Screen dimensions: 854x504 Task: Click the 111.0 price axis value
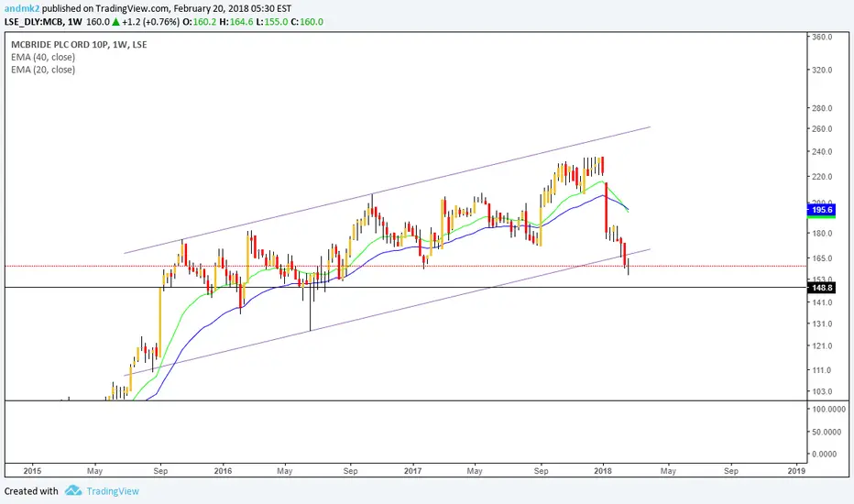pos(822,370)
